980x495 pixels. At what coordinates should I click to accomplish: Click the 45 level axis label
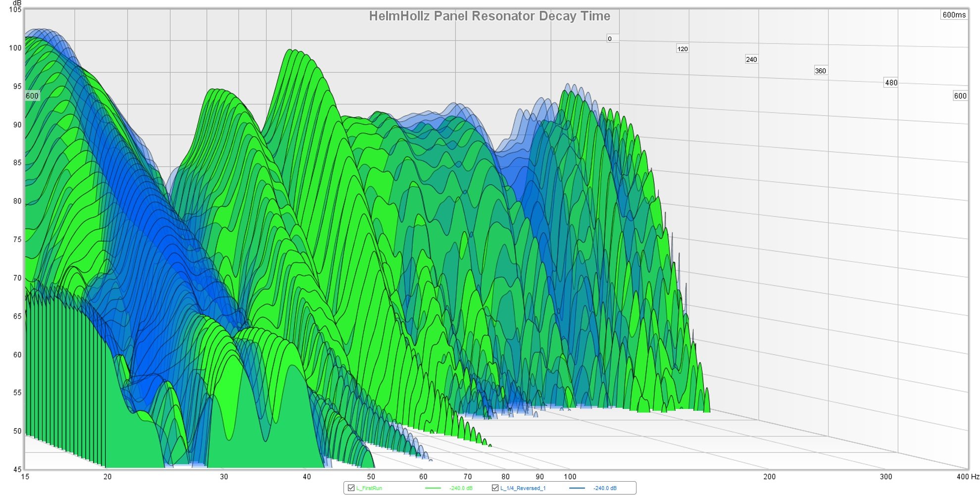[17, 469]
